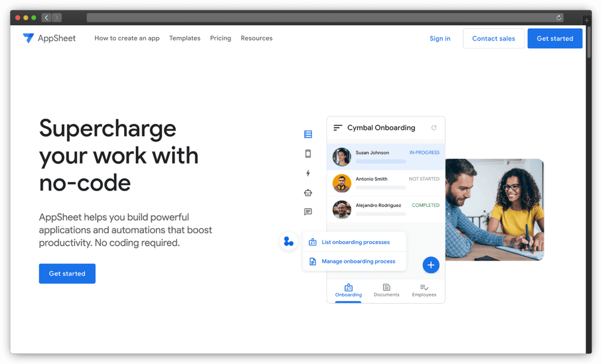Click Get started in the header

555,38
